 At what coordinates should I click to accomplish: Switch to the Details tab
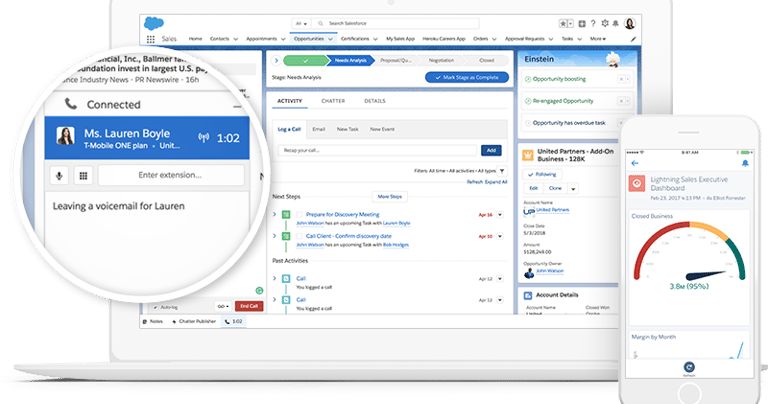point(375,101)
